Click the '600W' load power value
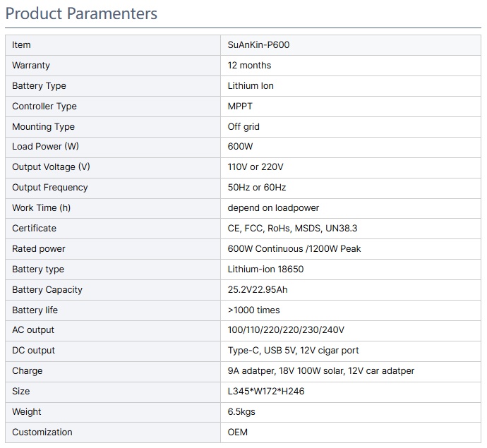Screen dimensions: 487x448 click(240, 147)
